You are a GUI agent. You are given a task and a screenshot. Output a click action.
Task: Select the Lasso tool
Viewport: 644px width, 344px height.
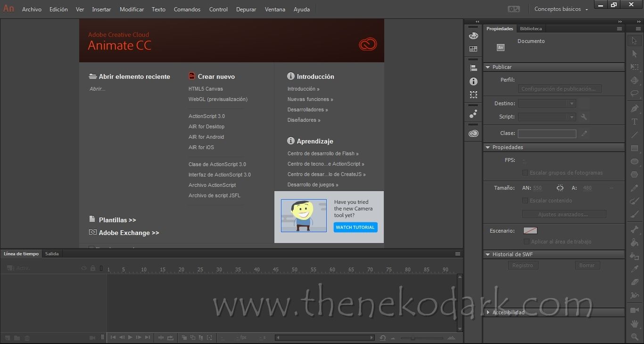coord(635,93)
